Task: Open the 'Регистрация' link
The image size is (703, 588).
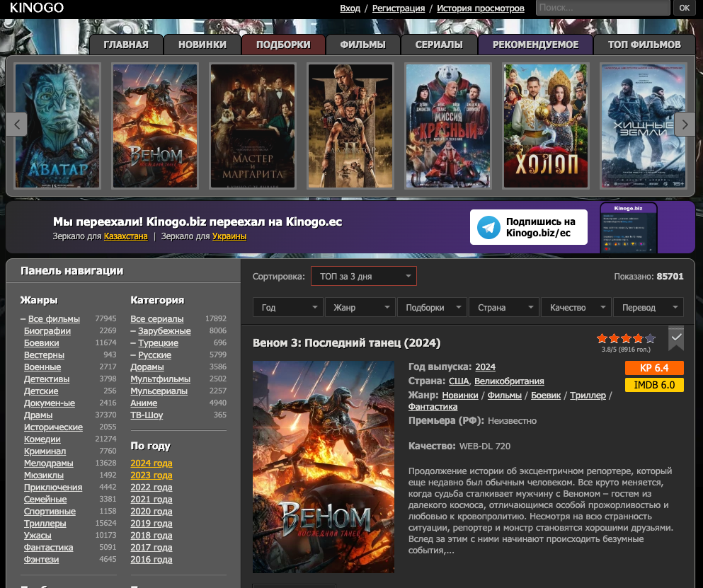Action: pos(399,8)
